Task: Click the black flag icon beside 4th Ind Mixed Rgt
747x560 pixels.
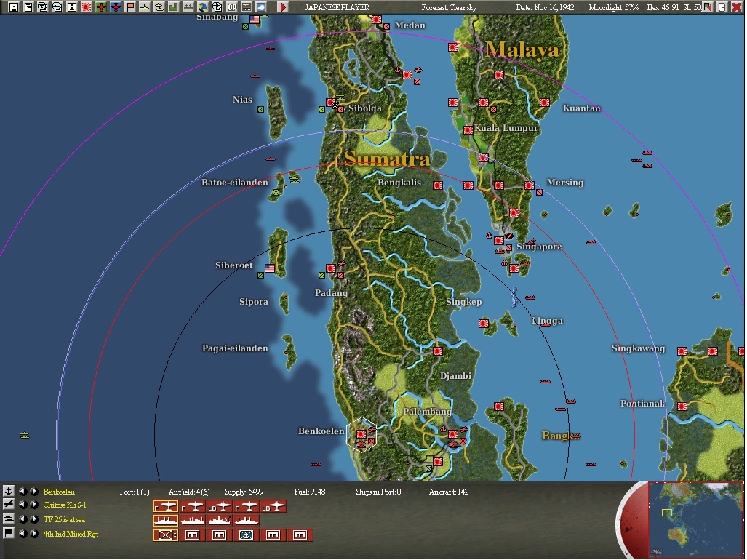Action: pos(8,533)
